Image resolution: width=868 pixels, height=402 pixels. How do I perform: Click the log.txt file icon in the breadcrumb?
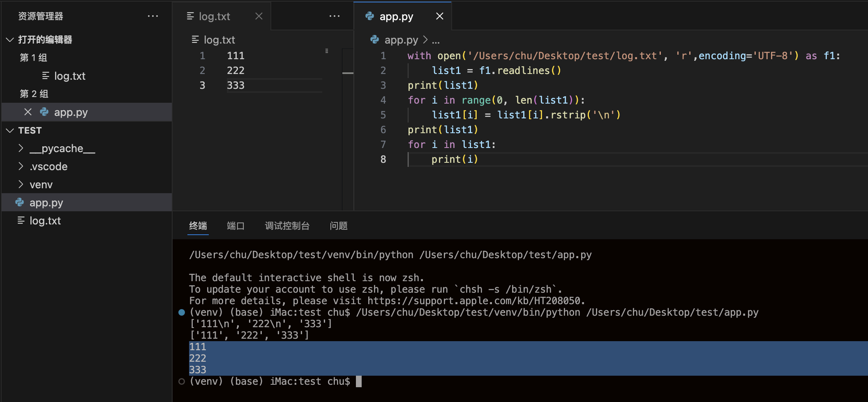point(195,40)
